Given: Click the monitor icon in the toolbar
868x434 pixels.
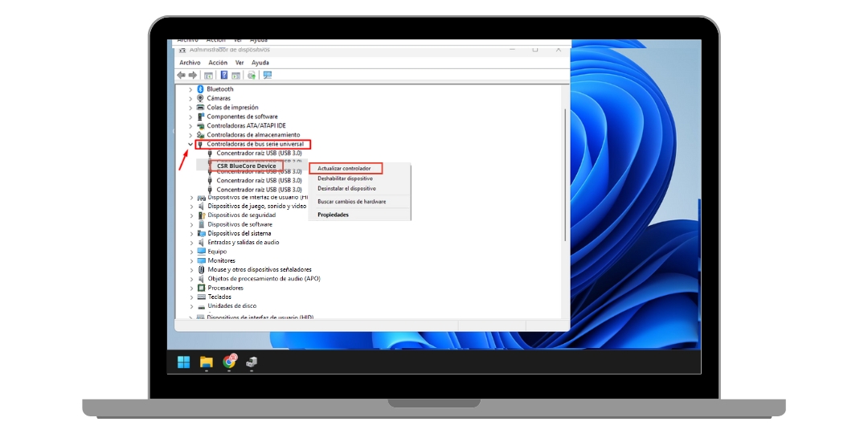Looking at the screenshot, I should pos(268,75).
